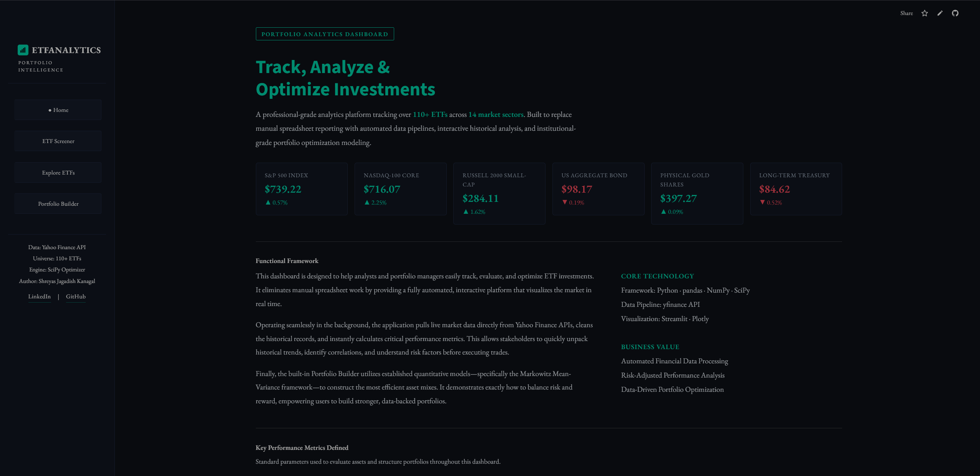
Task: Click 'Engine: SciPy Optimizer' sidebar text
Action: pyautogui.click(x=57, y=270)
